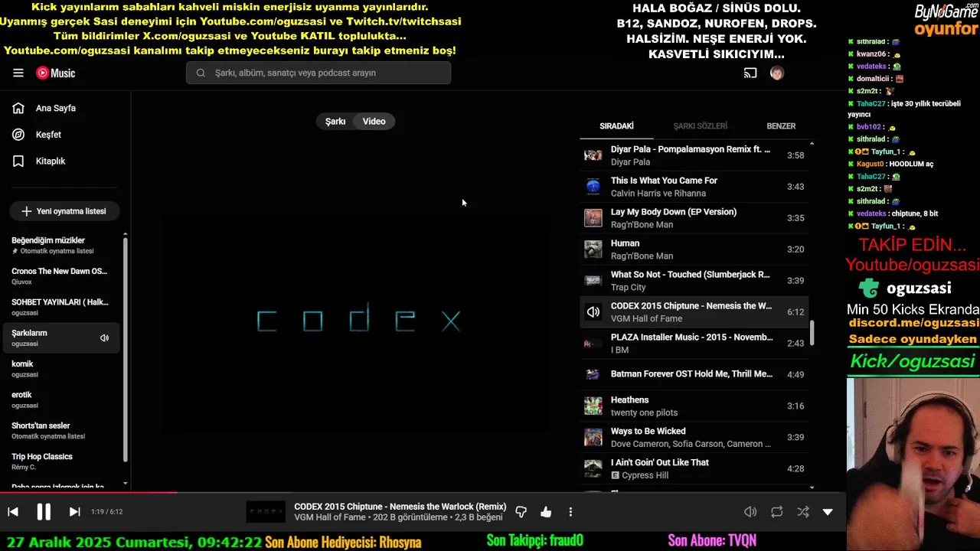980x551 pixels.
Task: Pause the playing track
Action: point(44,512)
